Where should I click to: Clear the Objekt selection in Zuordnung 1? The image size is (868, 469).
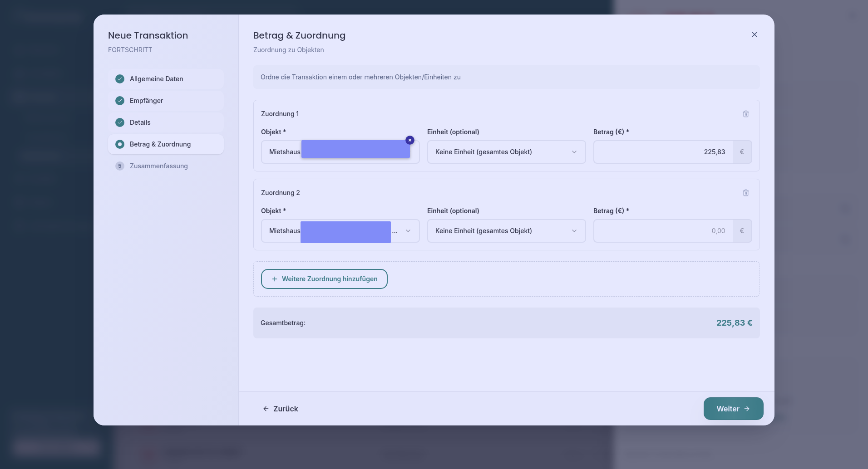coord(410,140)
